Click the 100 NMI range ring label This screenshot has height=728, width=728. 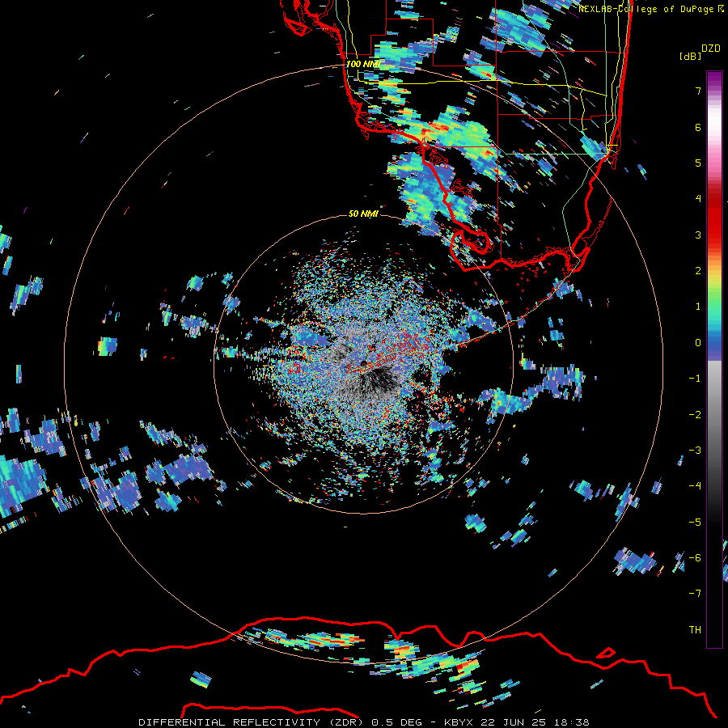(x=363, y=64)
